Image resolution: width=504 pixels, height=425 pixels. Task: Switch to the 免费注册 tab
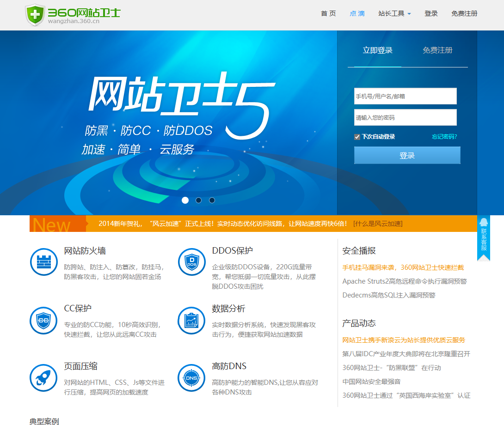(437, 50)
